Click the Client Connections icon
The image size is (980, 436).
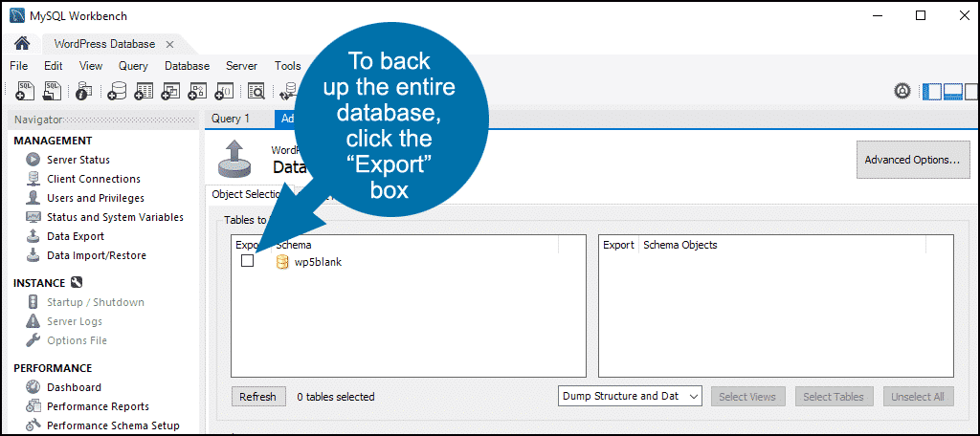coord(33,179)
